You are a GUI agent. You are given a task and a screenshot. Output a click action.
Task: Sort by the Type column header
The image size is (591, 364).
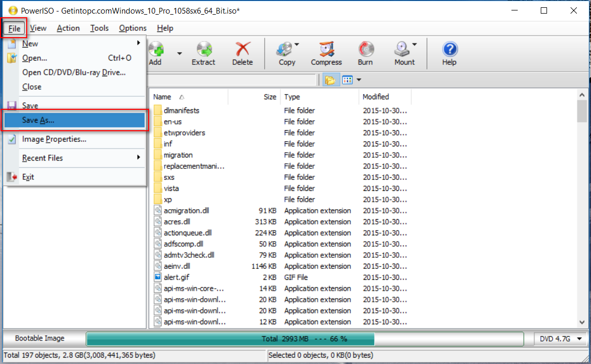click(320, 97)
